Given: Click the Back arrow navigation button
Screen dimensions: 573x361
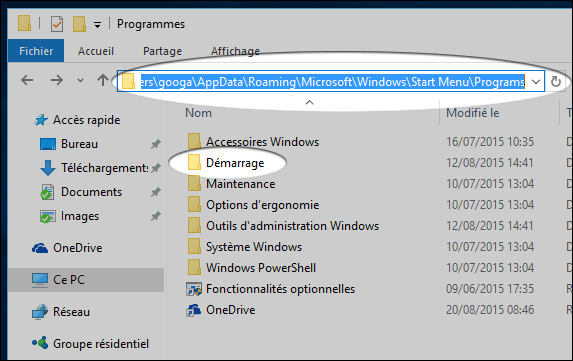Looking at the screenshot, I should coord(27,80).
